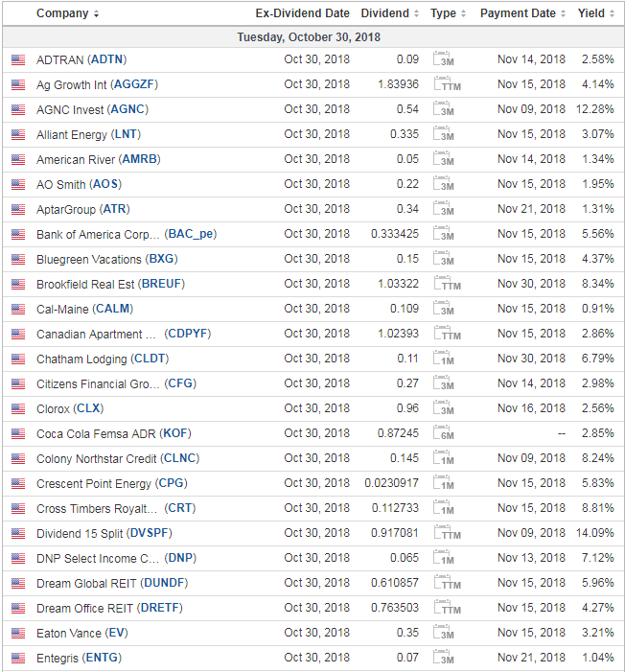Viewport: 625px width, 672px height.
Task: Sort by Dividend column arrows
Action: click(416, 13)
